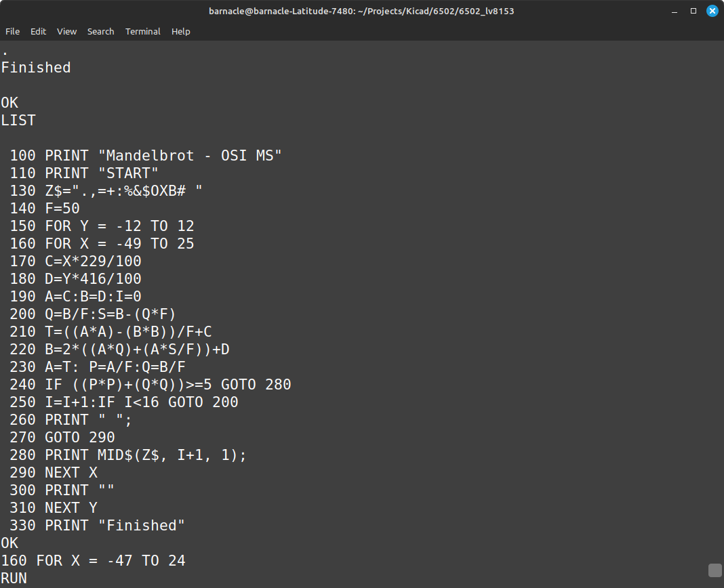The height and width of the screenshot is (588, 724).
Task: Open the File menu
Action: 12,32
